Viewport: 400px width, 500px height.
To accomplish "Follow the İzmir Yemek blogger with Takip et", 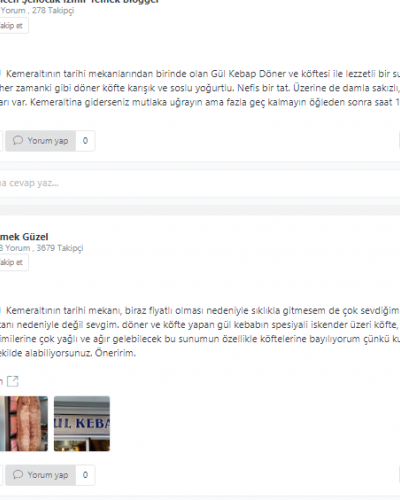I will click(13, 26).
